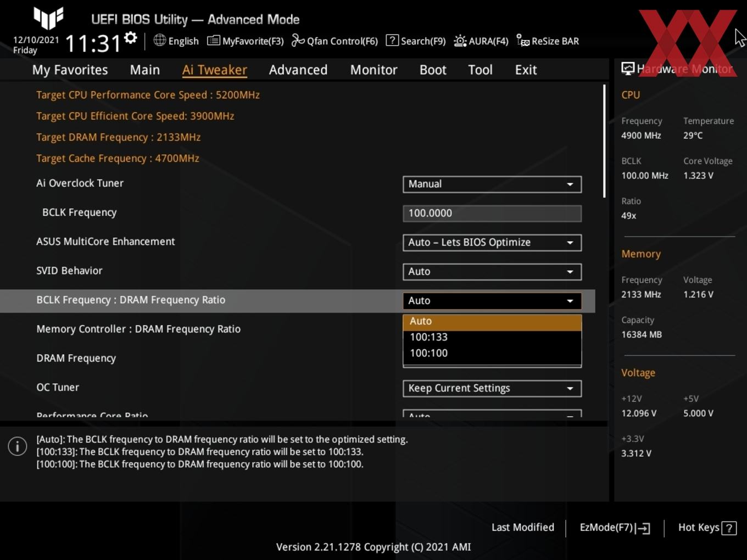Open MyFavorite(F3) list
The image size is (747, 560).
coord(245,41)
